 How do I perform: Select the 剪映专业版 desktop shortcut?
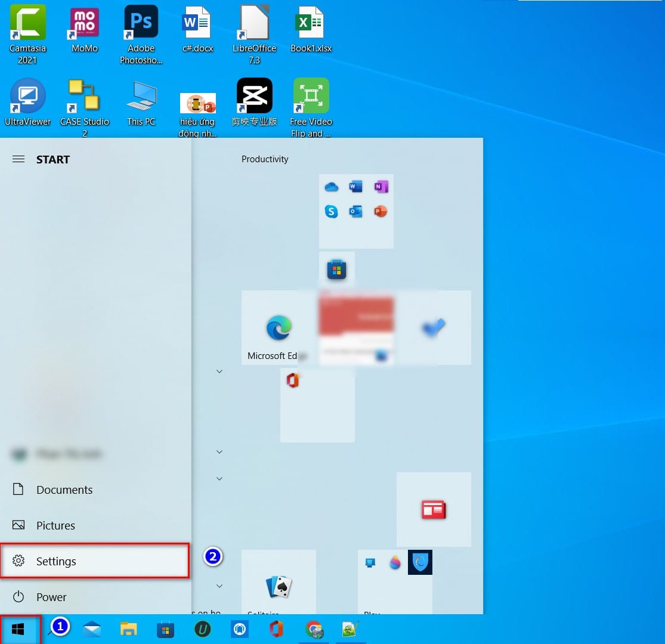(x=254, y=102)
